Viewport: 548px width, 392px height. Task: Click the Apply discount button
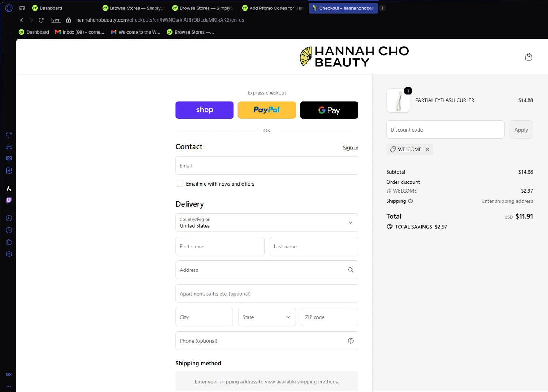[x=521, y=130]
